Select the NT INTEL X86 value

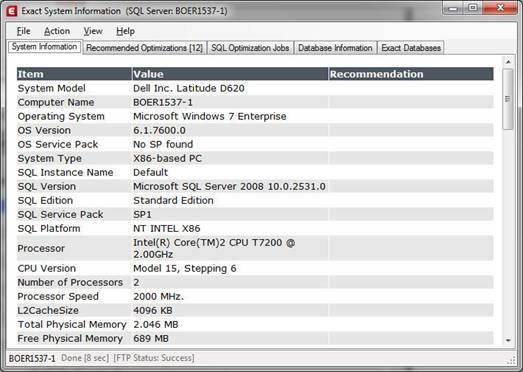click(167, 229)
